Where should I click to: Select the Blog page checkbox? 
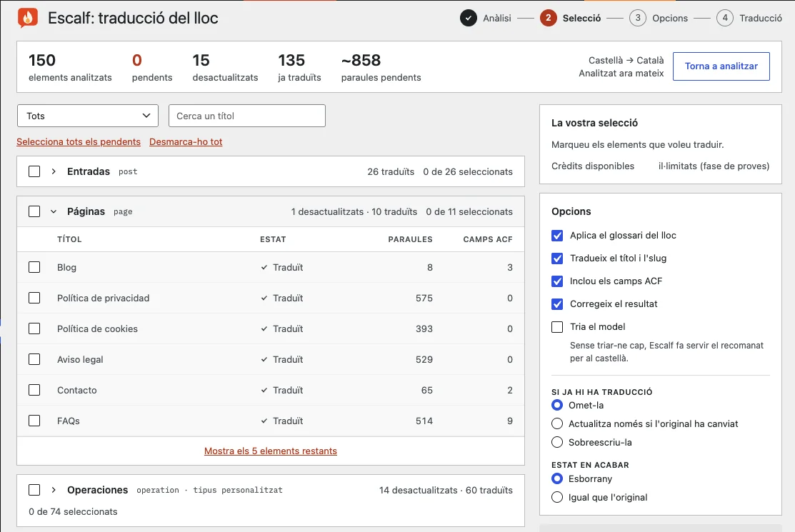[x=34, y=268]
